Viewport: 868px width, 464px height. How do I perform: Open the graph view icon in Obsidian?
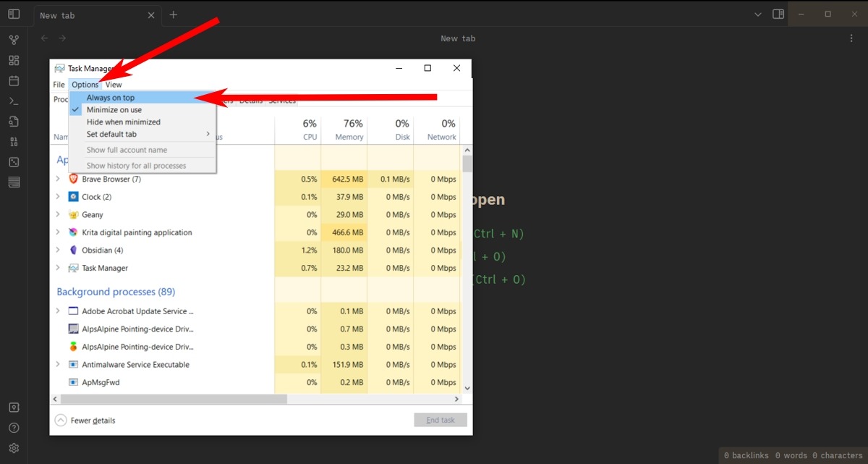(14, 39)
